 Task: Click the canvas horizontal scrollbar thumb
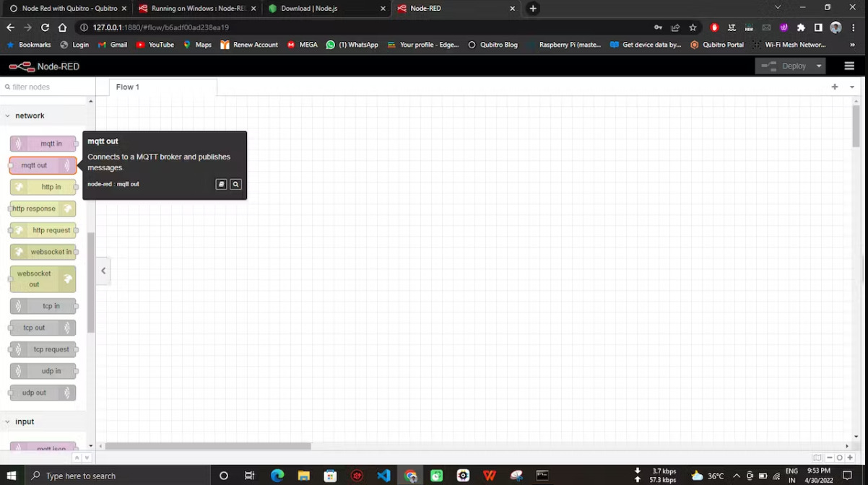208,446
